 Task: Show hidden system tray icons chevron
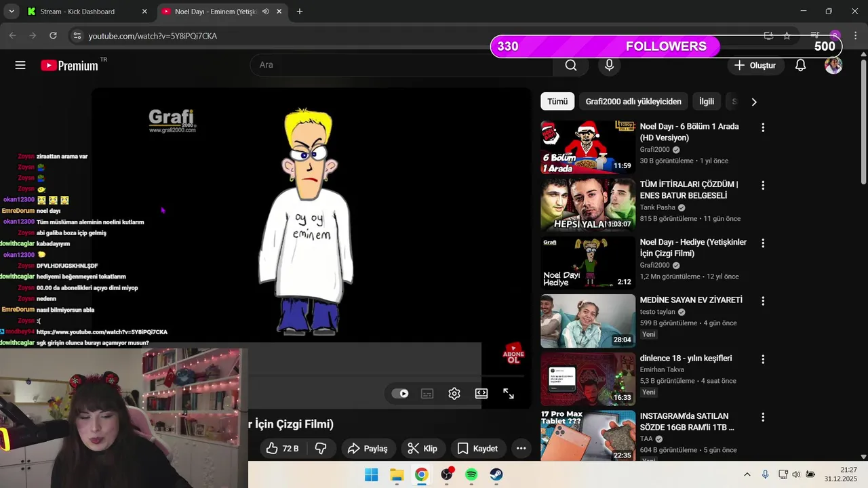tap(747, 474)
